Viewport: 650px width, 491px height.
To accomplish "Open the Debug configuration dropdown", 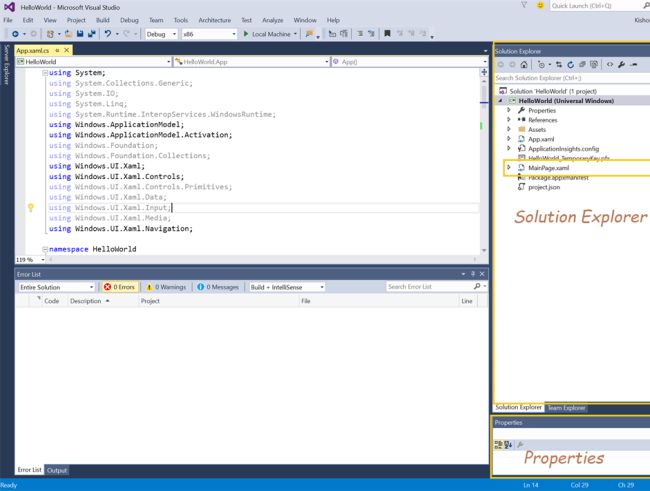I will point(161,34).
